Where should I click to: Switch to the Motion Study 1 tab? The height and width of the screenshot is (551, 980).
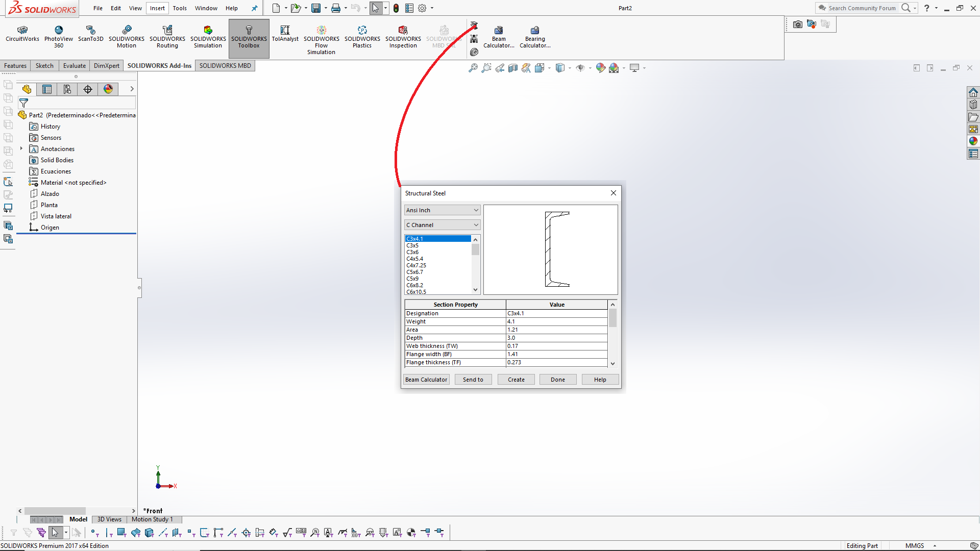152,519
